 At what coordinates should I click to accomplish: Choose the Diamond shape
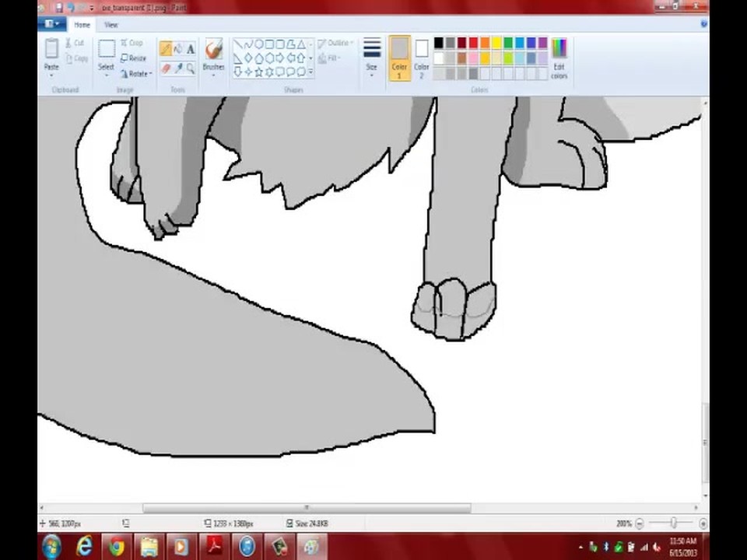[x=248, y=58]
